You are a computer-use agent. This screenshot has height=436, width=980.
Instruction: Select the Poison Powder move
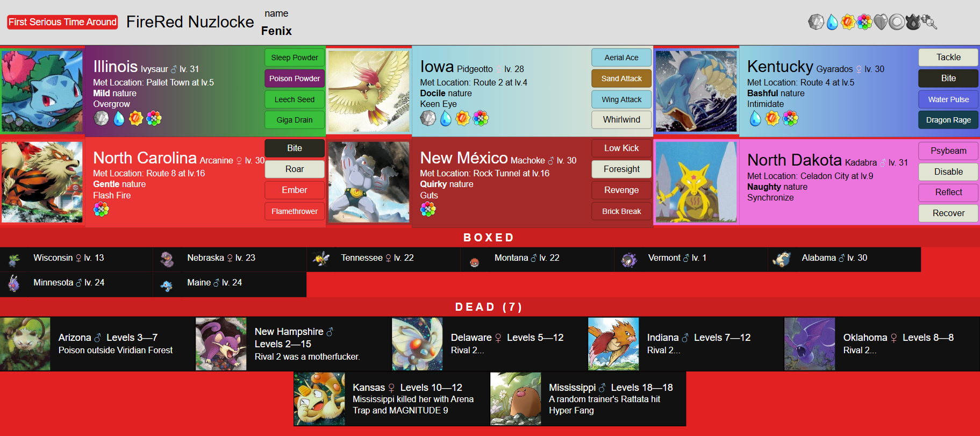point(295,78)
